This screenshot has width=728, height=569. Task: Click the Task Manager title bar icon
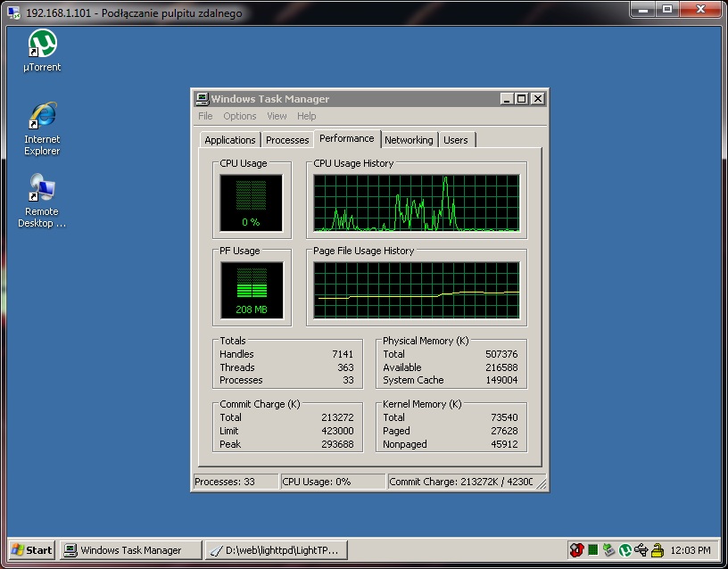[x=202, y=98]
